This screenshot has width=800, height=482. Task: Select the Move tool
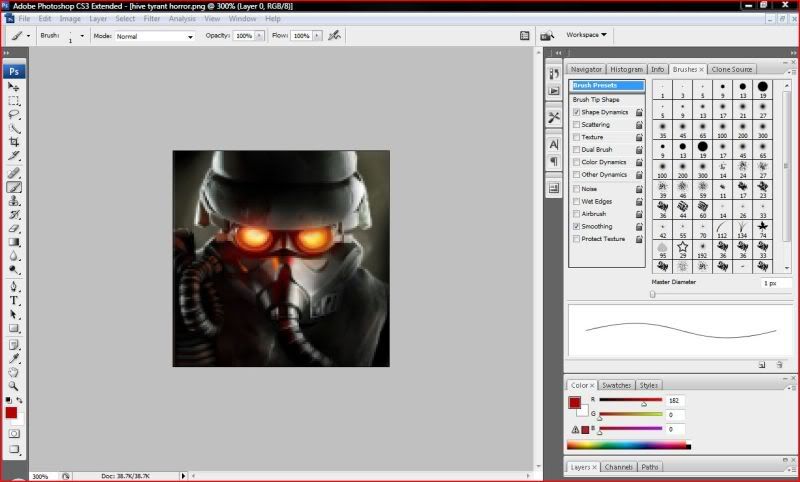(14, 87)
